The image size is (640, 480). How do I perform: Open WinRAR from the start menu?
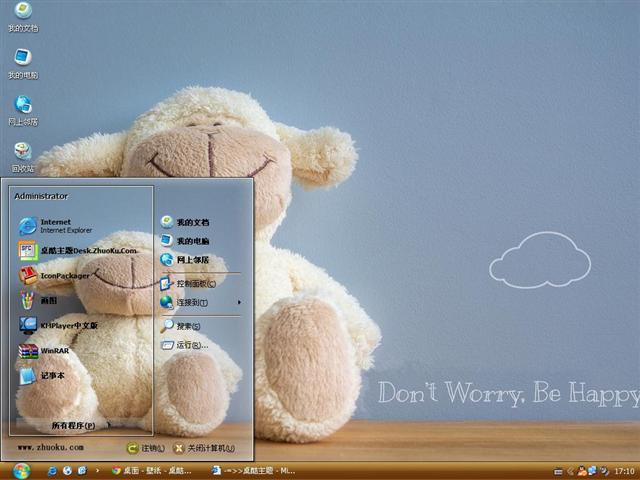[x=44, y=351]
